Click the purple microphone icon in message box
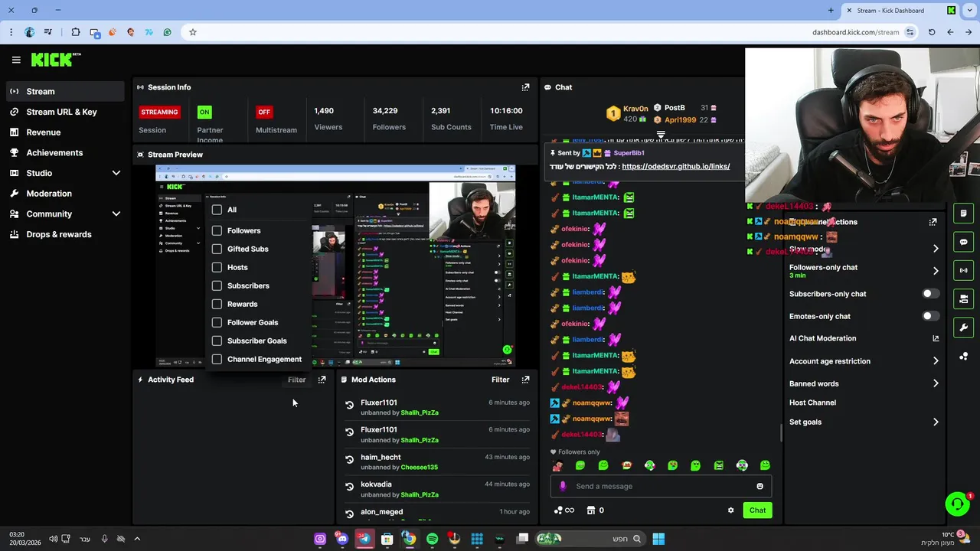Viewport: 980px width, 551px height. click(563, 486)
